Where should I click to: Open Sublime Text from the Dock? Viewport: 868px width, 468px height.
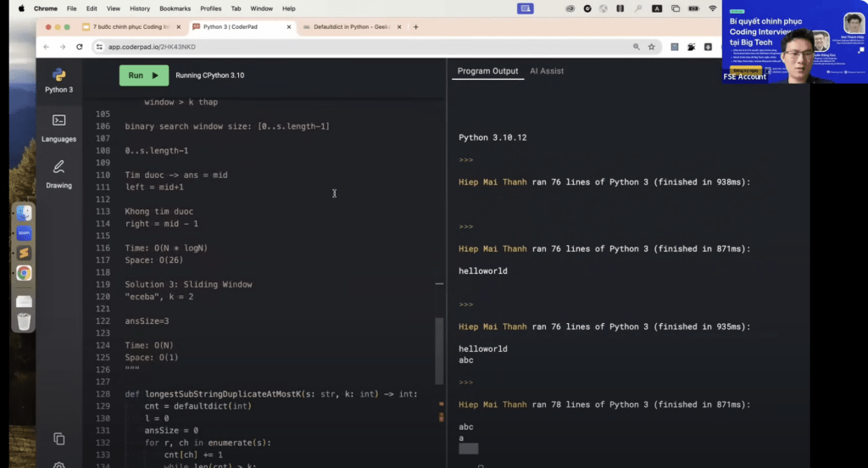click(24, 253)
